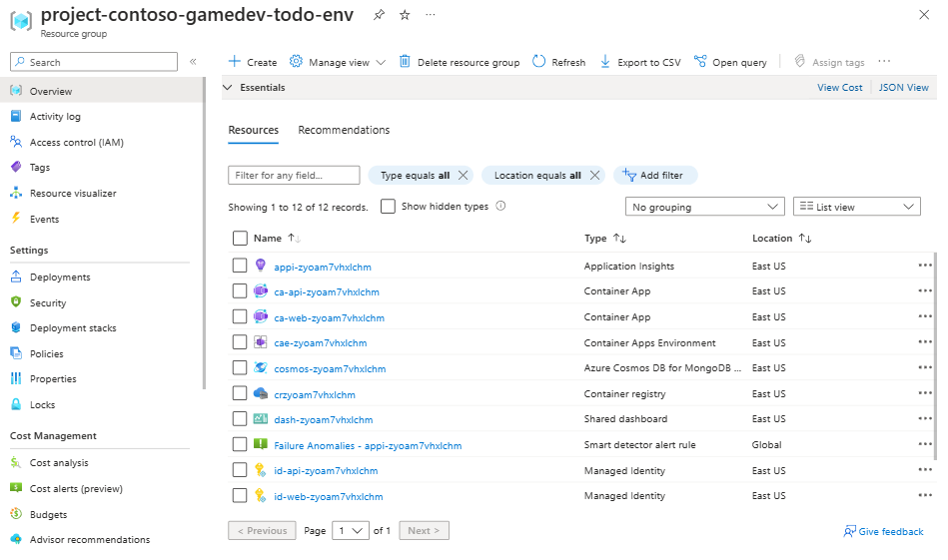948x560 pixels.
Task: Click the Filter for any field box
Action: [x=294, y=176]
